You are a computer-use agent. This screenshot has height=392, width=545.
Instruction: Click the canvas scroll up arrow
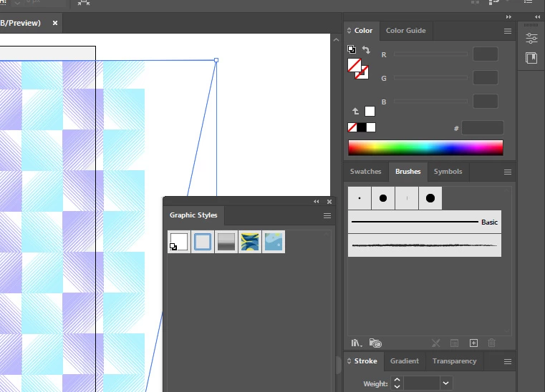336,40
